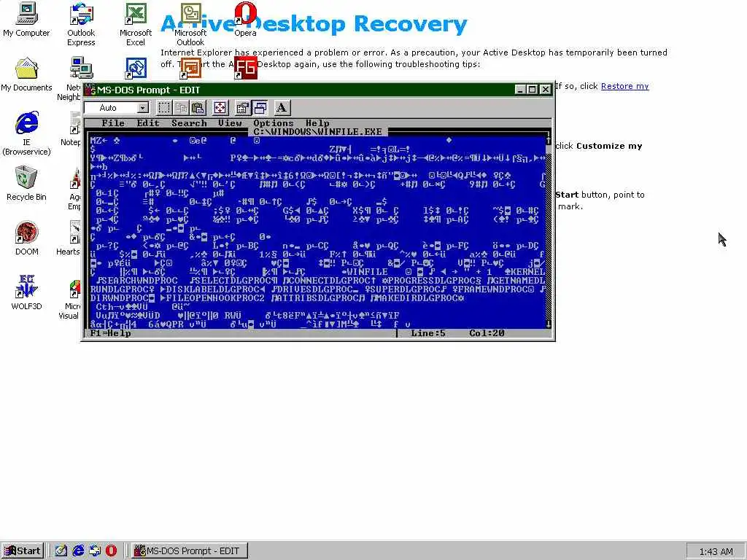Image resolution: width=747 pixels, height=560 pixels.
Task: Select the My Computer desktop icon
Action: 26,20
